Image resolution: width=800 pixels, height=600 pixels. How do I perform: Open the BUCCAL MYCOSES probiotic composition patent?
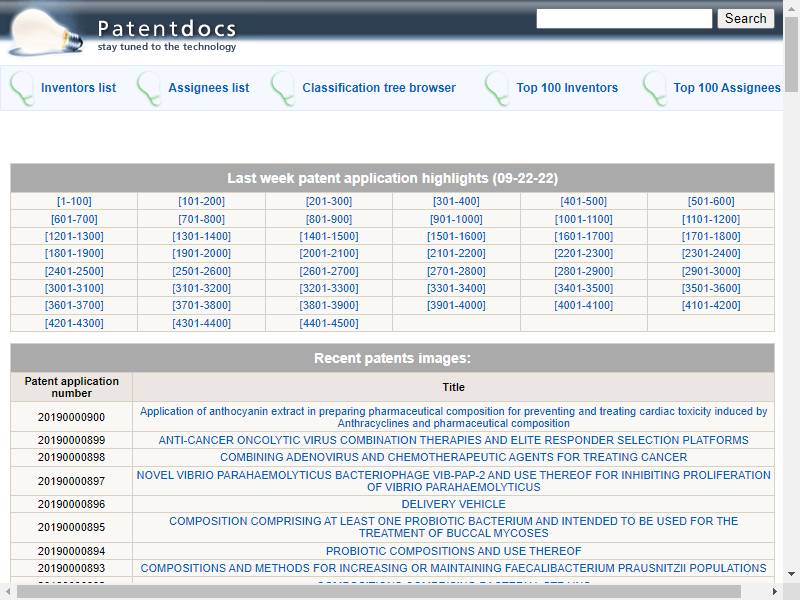click(x=454, y=527)
